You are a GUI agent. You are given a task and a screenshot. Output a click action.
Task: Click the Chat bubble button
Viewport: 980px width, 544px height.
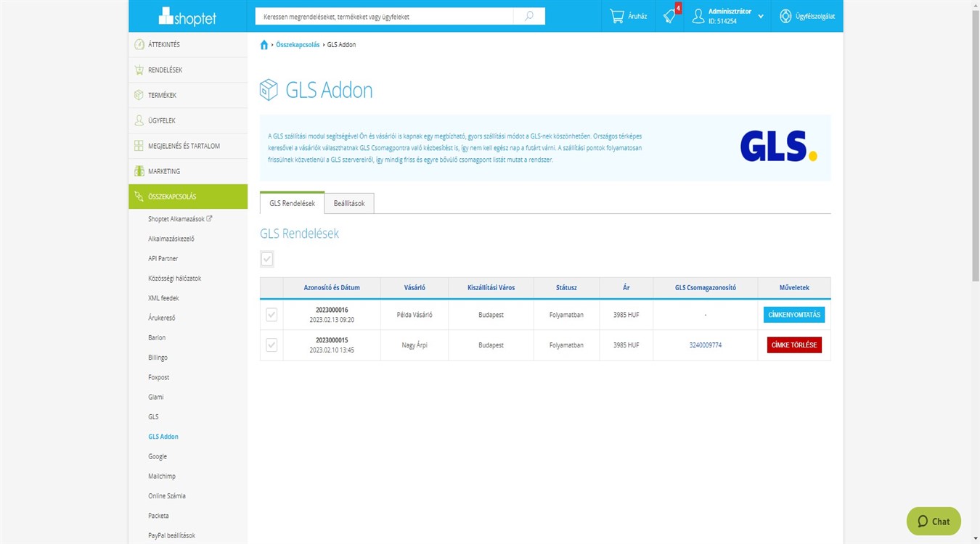pyautogui.click(x=934, y=521)
